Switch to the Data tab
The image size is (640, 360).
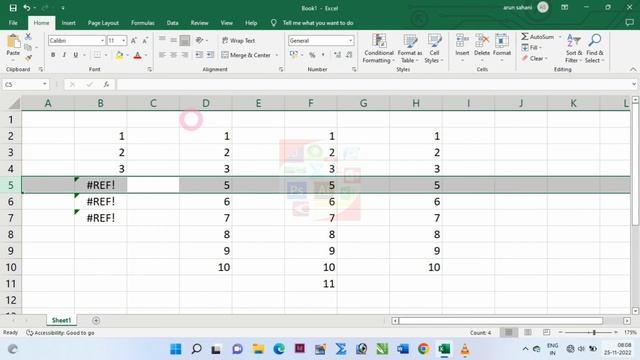(x=173, y=23)
